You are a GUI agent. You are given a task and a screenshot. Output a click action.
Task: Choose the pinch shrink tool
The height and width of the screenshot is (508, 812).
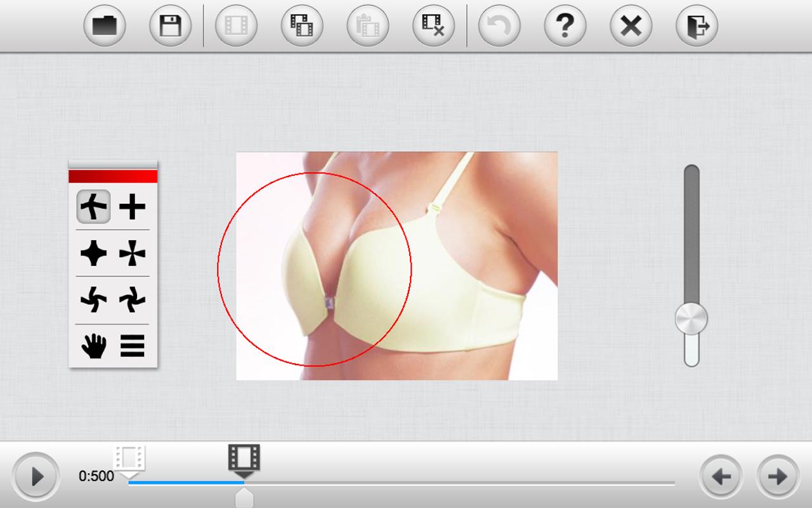pos(132,253)
